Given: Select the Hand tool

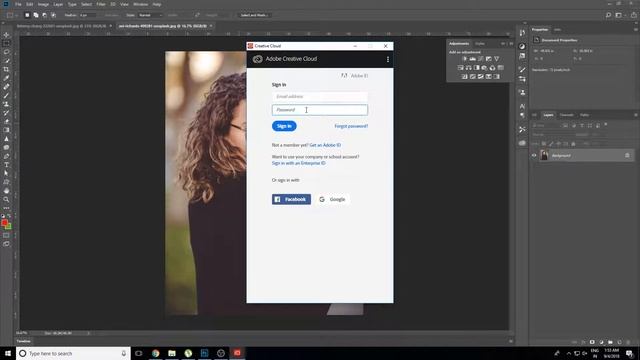Looking at the screenshot, I should click(6, 191).
